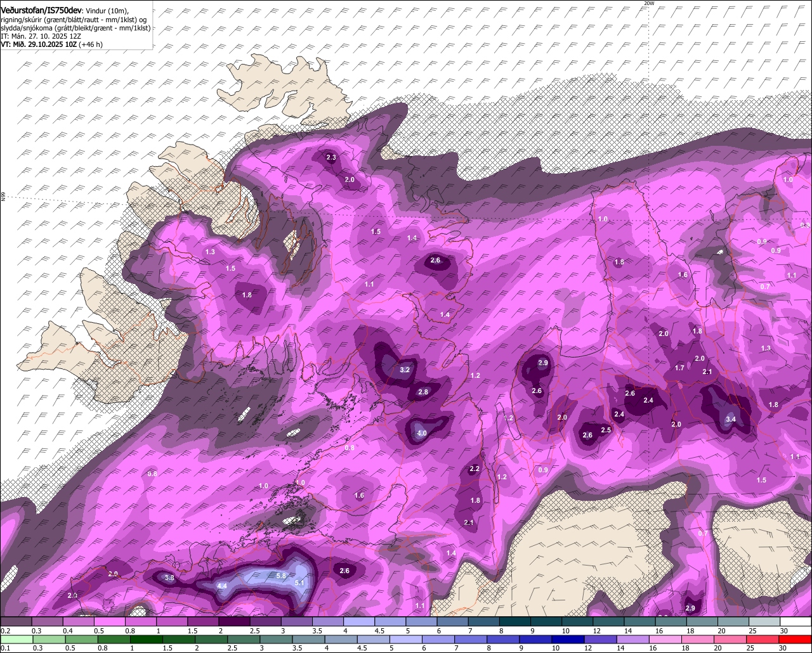
Task: Click the 2.3 precipitation value on the map
Action: coord(331,157)
